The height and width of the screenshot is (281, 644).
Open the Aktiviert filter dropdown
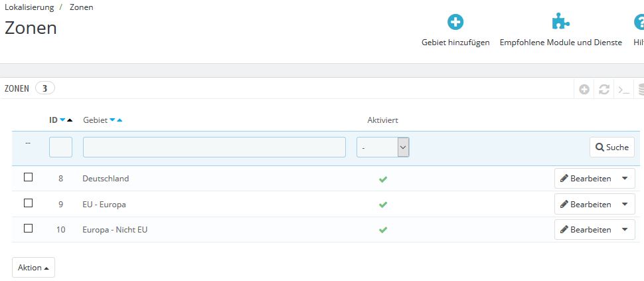coord(383,147)
